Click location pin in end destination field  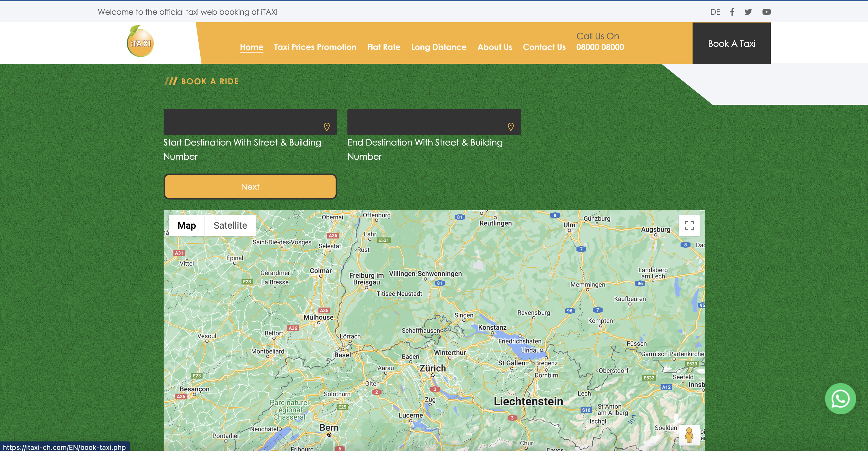click(510, 127)
